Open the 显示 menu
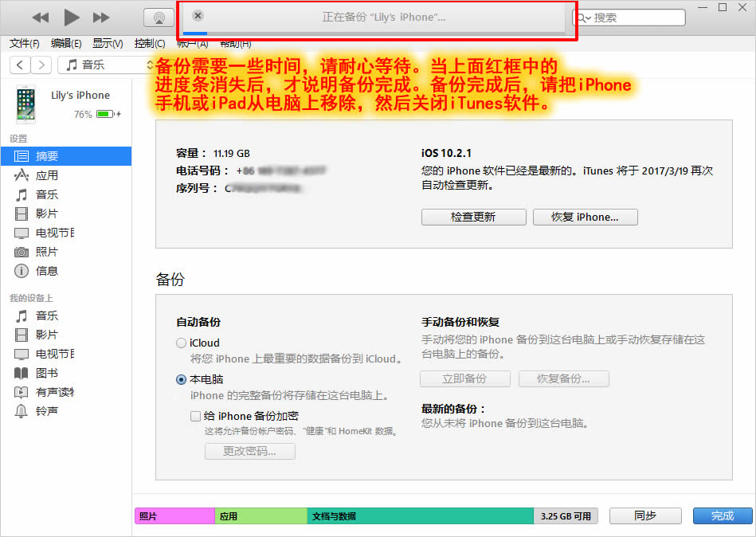Image resolution: width=756 pixels, height=537 pixels. point(105,44)
